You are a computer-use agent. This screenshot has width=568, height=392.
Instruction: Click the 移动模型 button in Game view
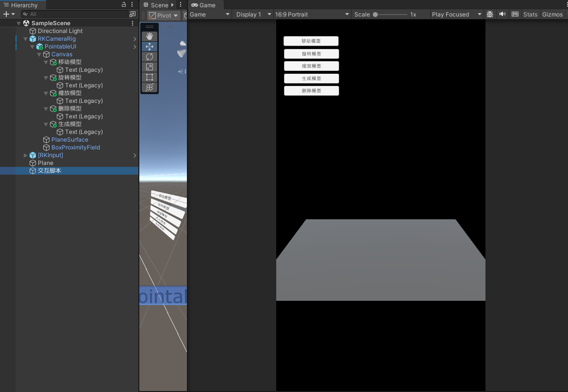311,41
